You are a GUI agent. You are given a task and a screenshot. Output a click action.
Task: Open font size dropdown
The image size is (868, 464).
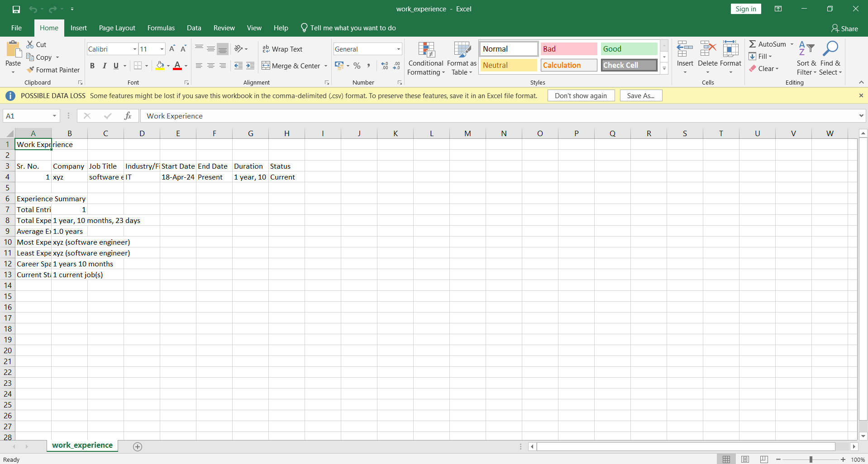162,49
